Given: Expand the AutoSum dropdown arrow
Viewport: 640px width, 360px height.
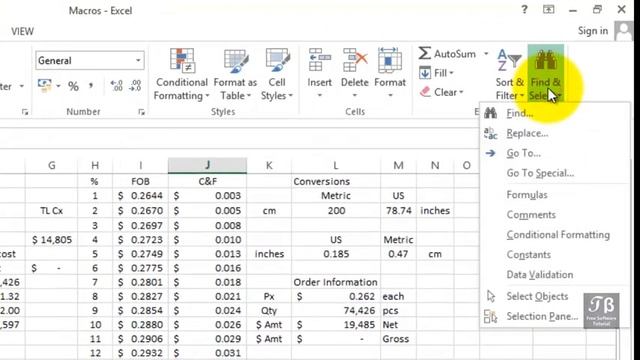Looking at the screenshot, I should coord(486,54).
